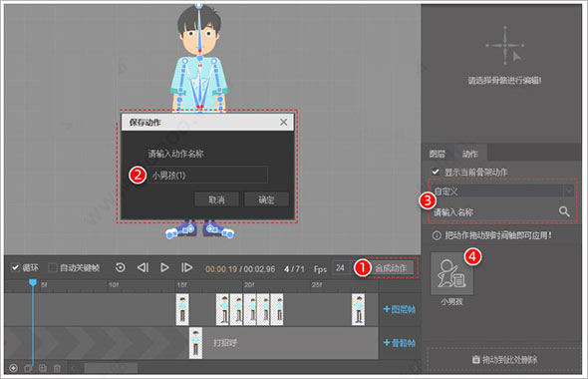This screenshot has height=379, width=588.
Task: Click the Fps value field showing 24
Action: click(x=342, y=268)
